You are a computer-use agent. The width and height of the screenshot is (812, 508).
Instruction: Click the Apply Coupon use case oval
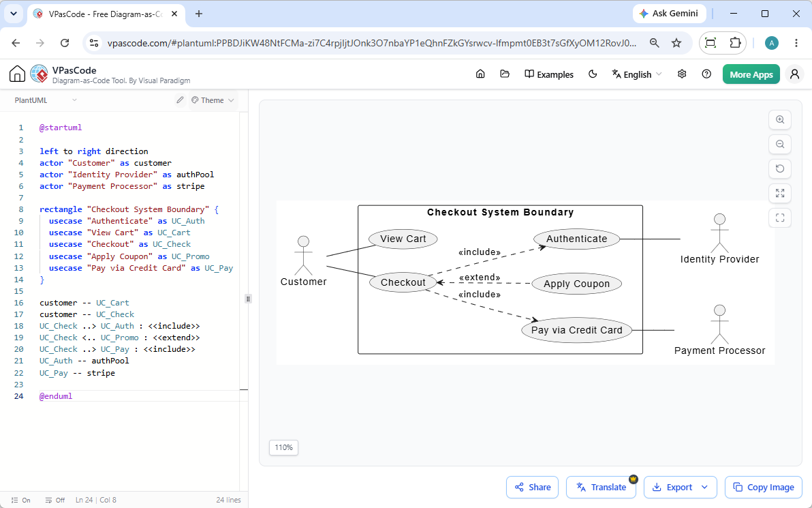(576, 284)
